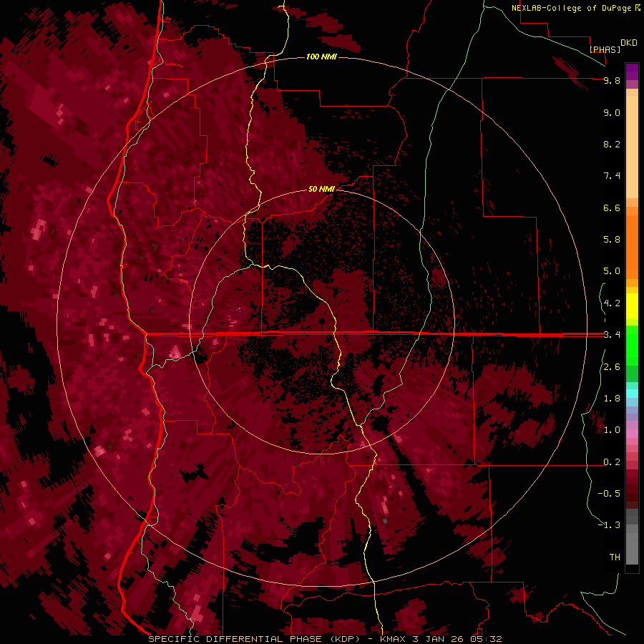Click the 05:32 timestamp
The width and height of the screenshot is (644, 644).
(x=485, y=639)
